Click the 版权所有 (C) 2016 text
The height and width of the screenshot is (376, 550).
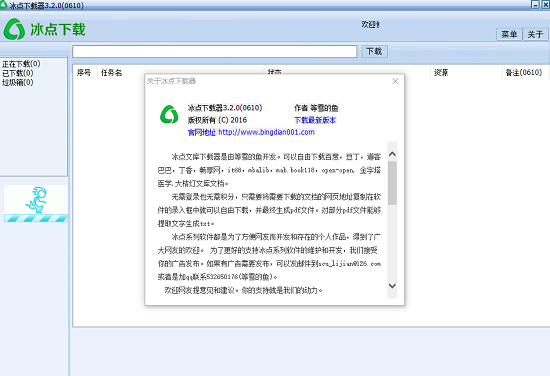(217, 120)
